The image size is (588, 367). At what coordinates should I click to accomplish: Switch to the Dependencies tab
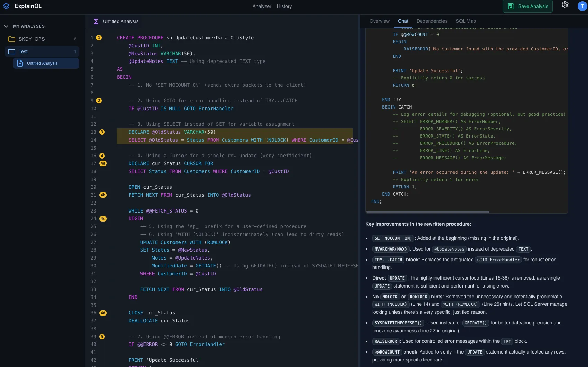431,21
